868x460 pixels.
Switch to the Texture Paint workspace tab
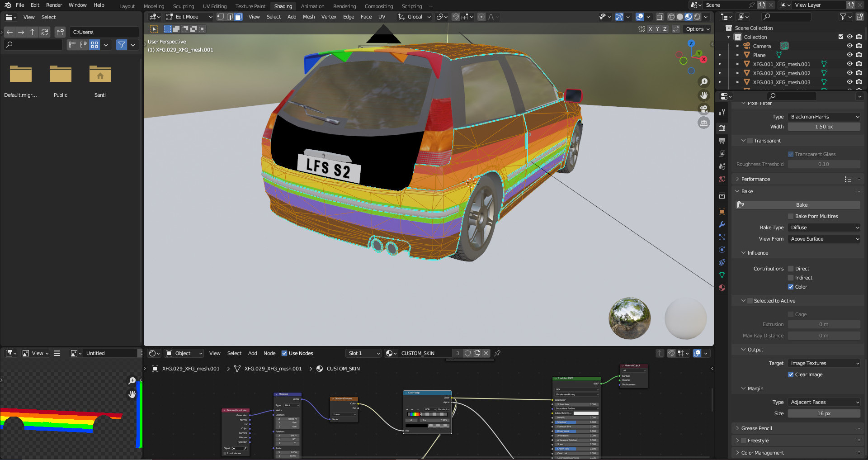[250, 6]
